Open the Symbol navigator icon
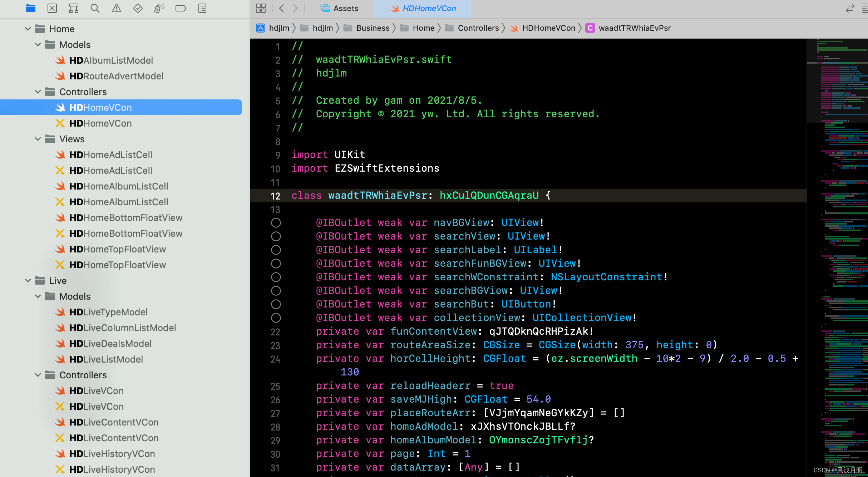The height and width of the screenshot is (477, 868). click(74, 8)
